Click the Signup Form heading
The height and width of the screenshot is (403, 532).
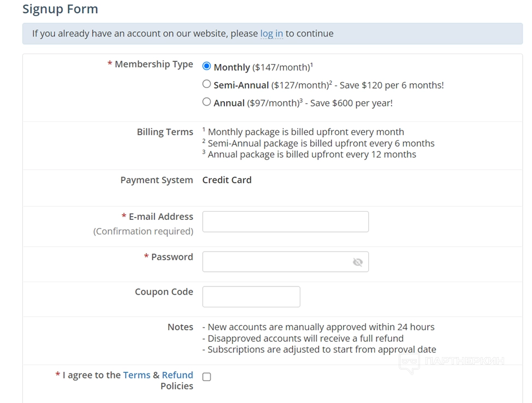point(60,9)
